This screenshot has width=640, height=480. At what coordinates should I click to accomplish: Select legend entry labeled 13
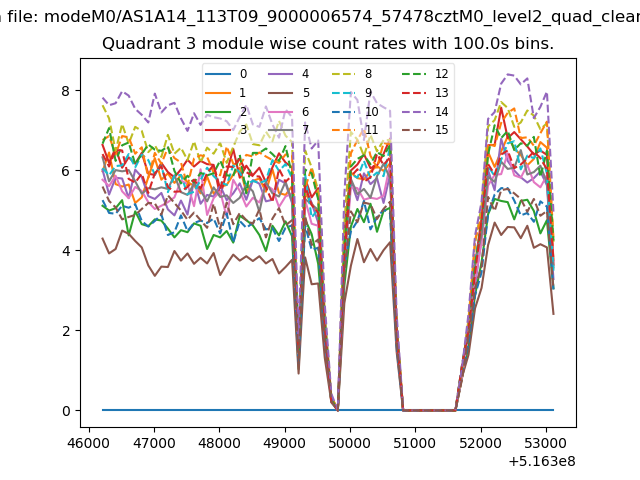tap(425, 93)
